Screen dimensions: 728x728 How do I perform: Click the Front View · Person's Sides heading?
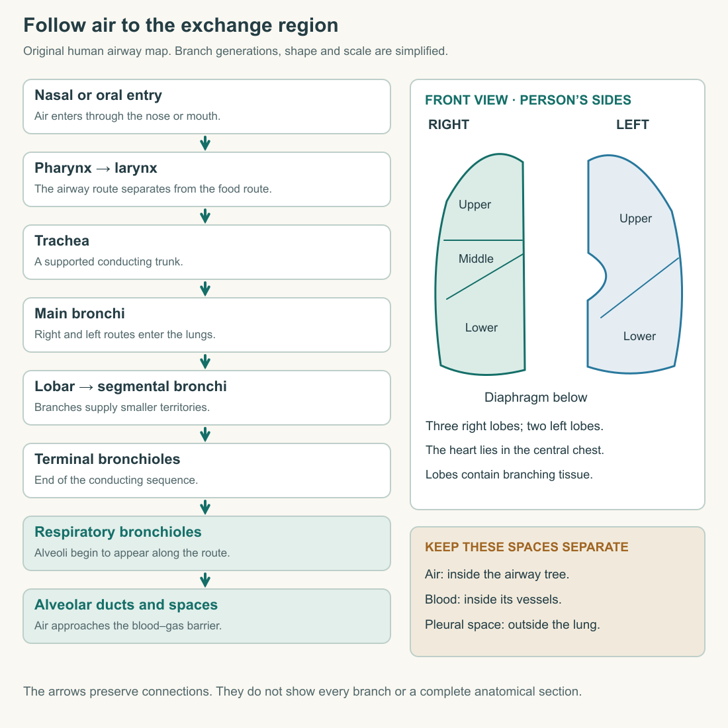528,100
